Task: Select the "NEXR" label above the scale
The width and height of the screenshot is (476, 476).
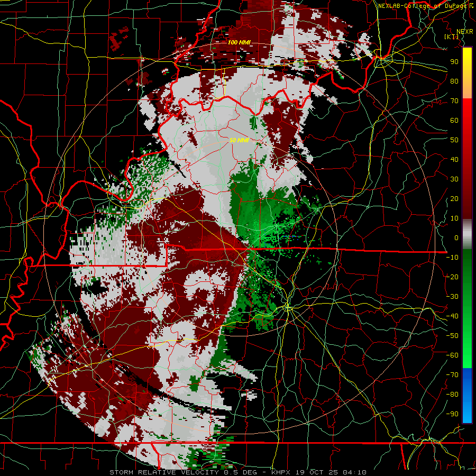Action: pos(464,32)
